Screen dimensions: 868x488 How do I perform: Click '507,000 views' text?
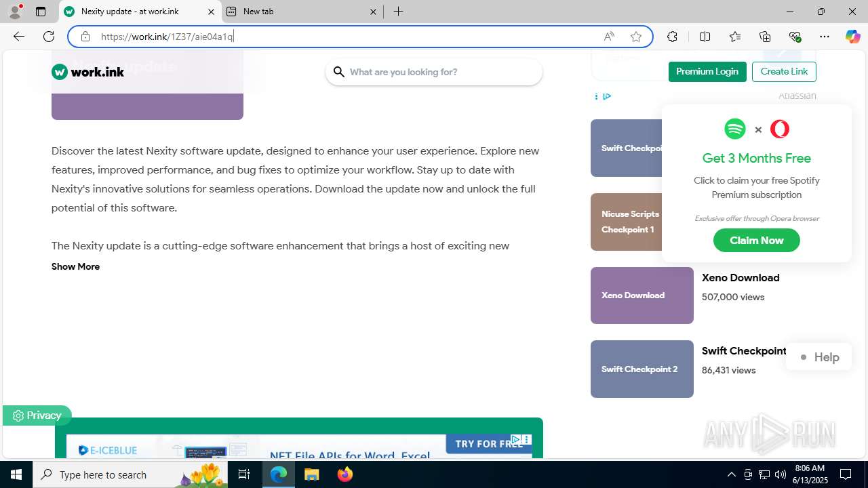click(x=733, y=297)
